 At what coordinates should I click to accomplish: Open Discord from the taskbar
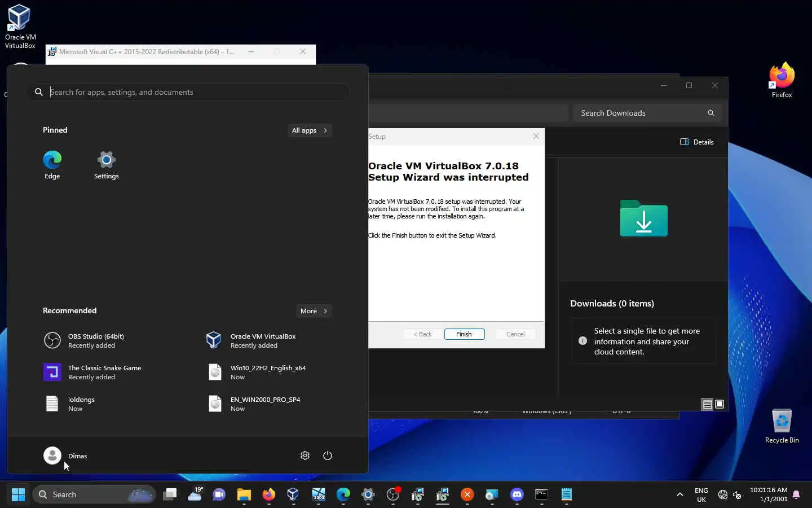[517, 494]
